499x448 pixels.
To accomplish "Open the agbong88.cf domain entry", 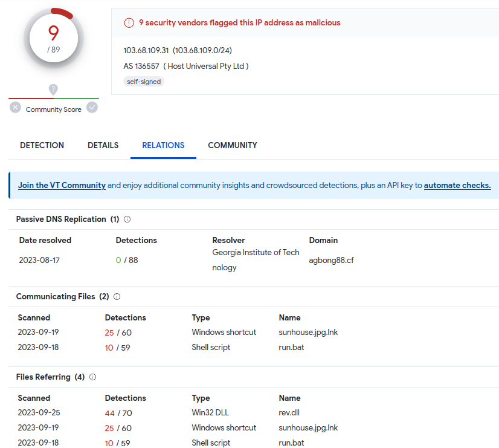I will [331, 260].
